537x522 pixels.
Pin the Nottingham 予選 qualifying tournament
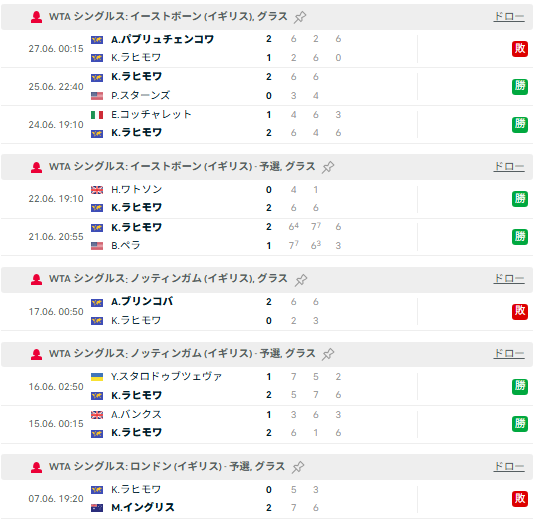pos(328,354)
